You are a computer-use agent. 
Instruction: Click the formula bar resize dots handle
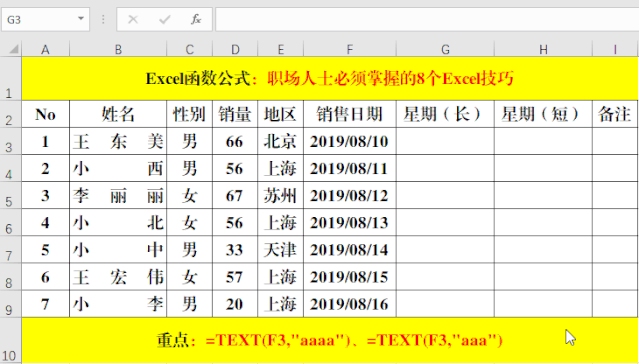pyautogui.click(x=103, y=19)
